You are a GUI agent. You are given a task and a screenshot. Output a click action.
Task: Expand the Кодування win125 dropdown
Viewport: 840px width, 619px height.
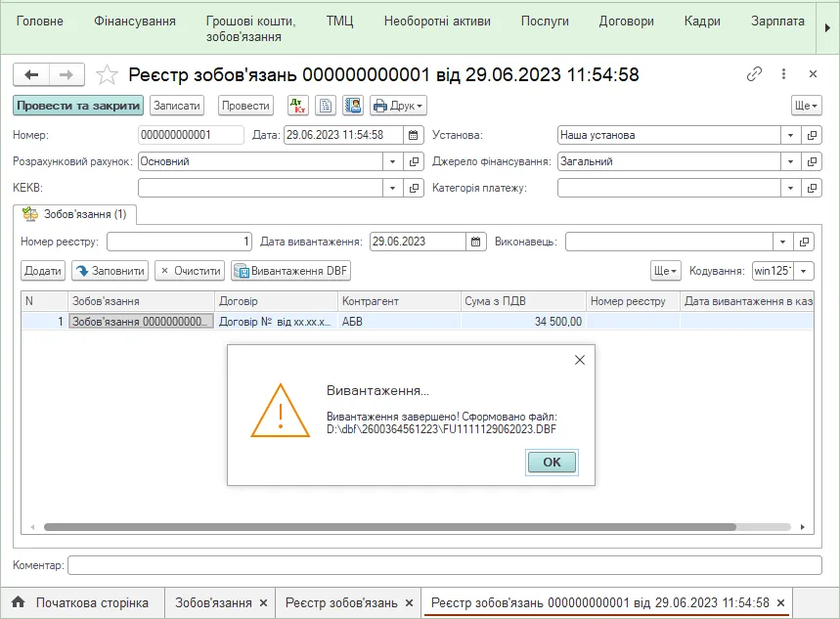click(x=804, y=271)
